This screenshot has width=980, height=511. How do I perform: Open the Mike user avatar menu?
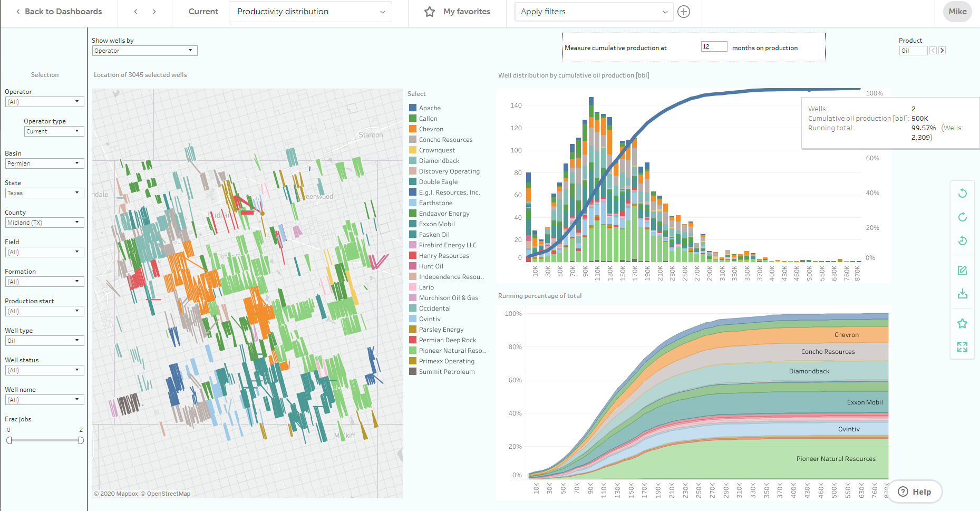pos(957,12)
